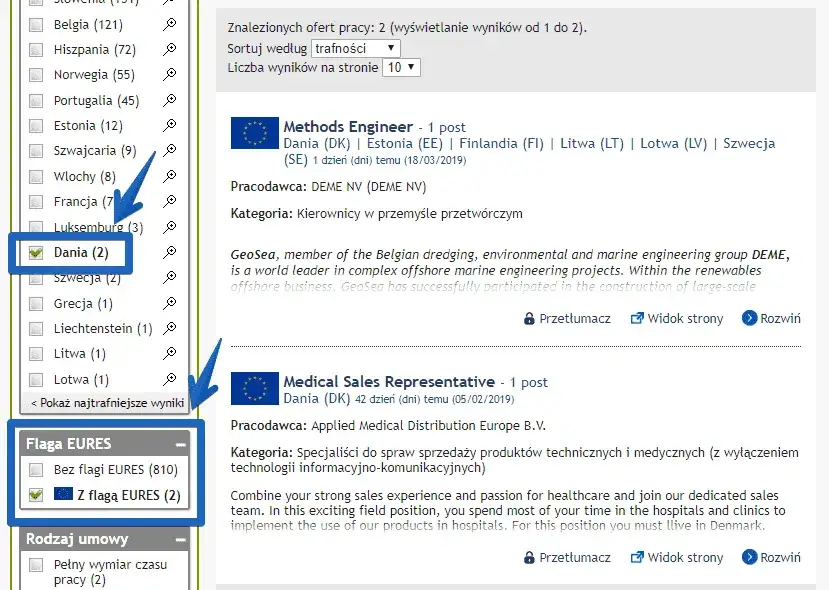Collapse the Rodzaj umowy filter section
The image size is (829, 590).
pyautogui.click(x=180, y=540)
